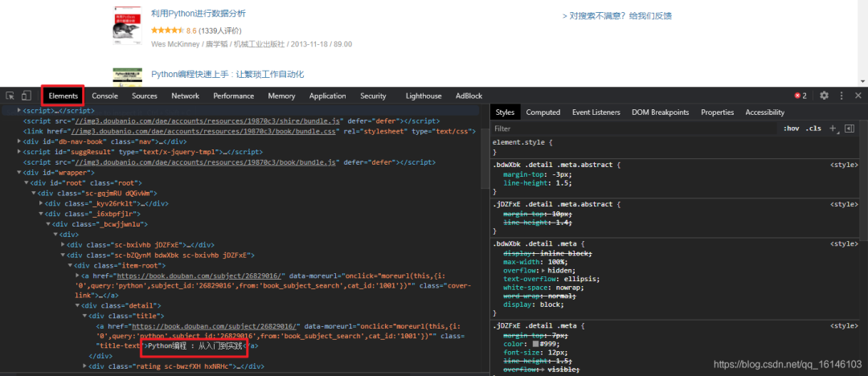
Task: Open the Lighthouse tab
Action: 424,96
